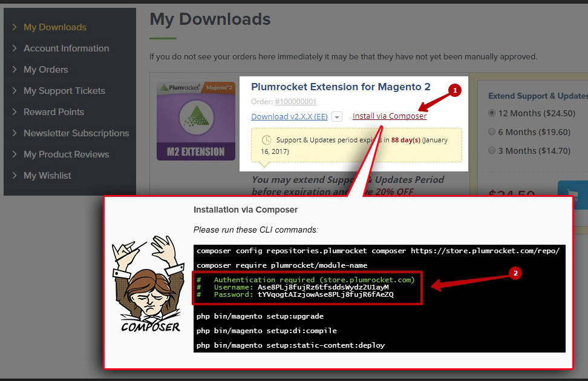Image resolution: width=588 pixels, height=381 pixels.
Task: Open My Downloads in the sidebar
Action: [55, 27]
